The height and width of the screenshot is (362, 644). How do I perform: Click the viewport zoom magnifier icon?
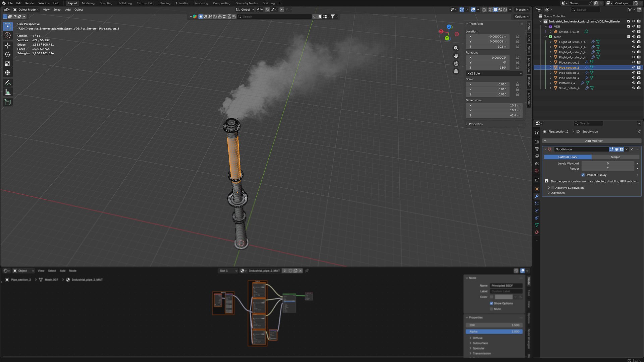click(x=456, y=48)
